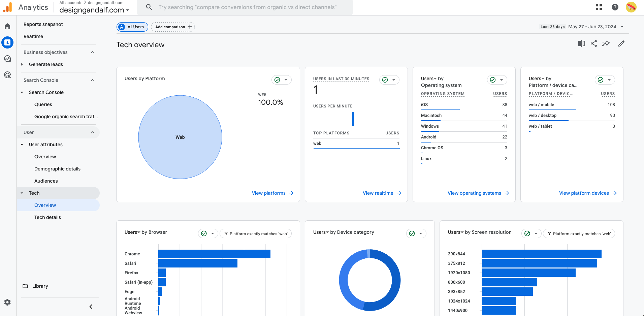Click the Web pie chart segment
The image size is (644, 316).
pyautogui.click(x=180, y=137)
